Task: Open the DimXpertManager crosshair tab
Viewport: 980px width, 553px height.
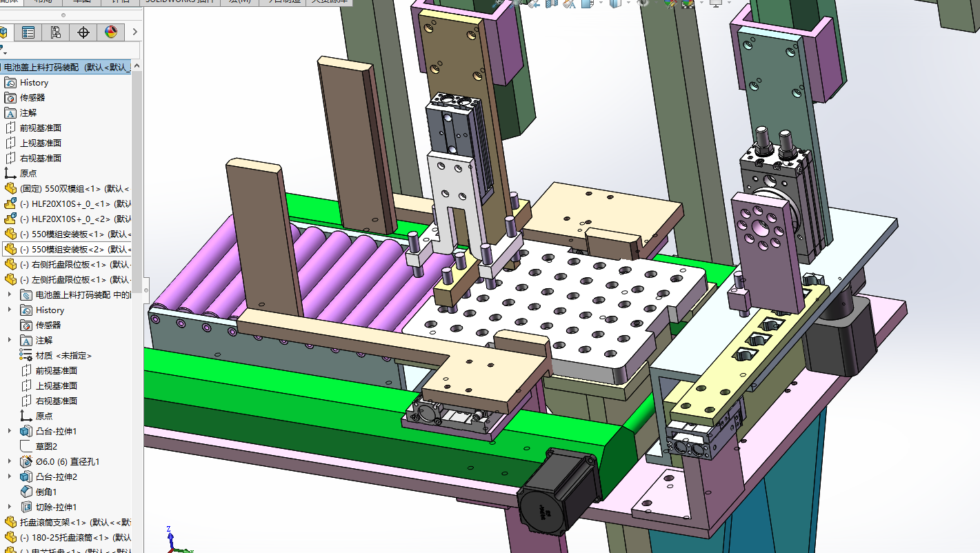Action: [x=83, y=32]
